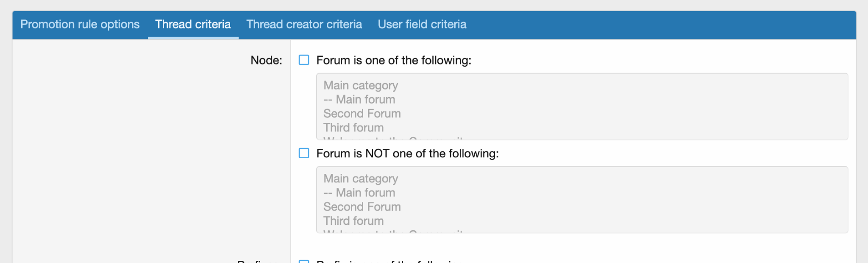Choose '-- Main forum' in the first forum list
This screenshot has height=263, width=868.
click(359, 100)
